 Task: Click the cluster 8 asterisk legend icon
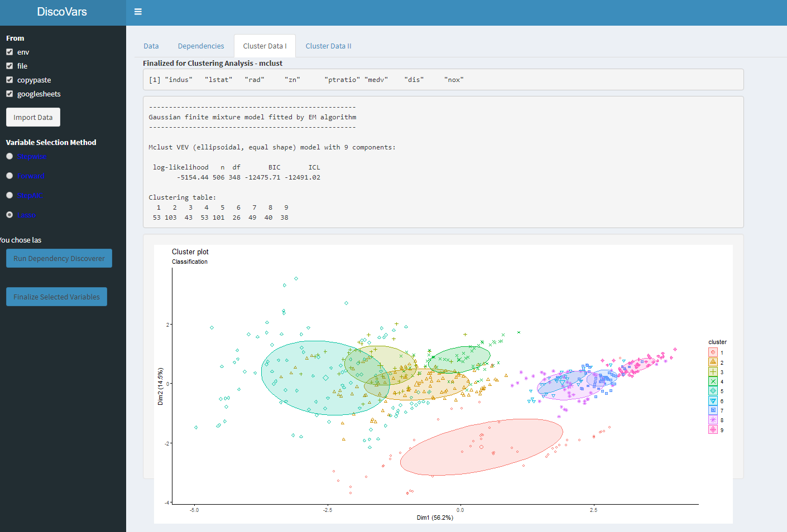713,420
